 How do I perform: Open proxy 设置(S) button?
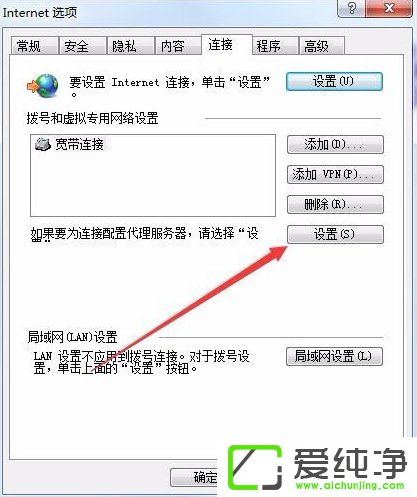tap(335, 234)
